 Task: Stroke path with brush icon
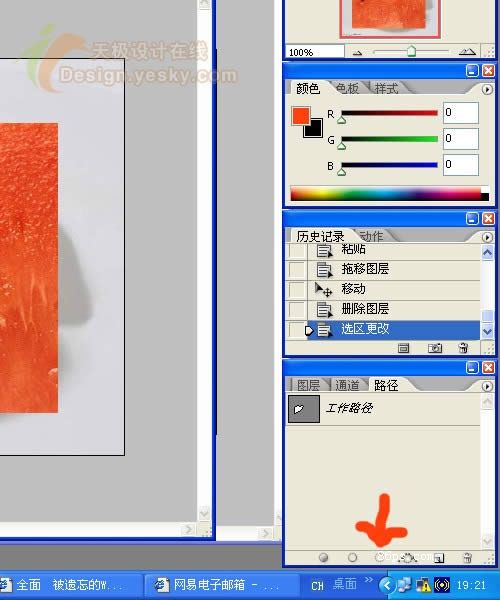coord(352,558)
